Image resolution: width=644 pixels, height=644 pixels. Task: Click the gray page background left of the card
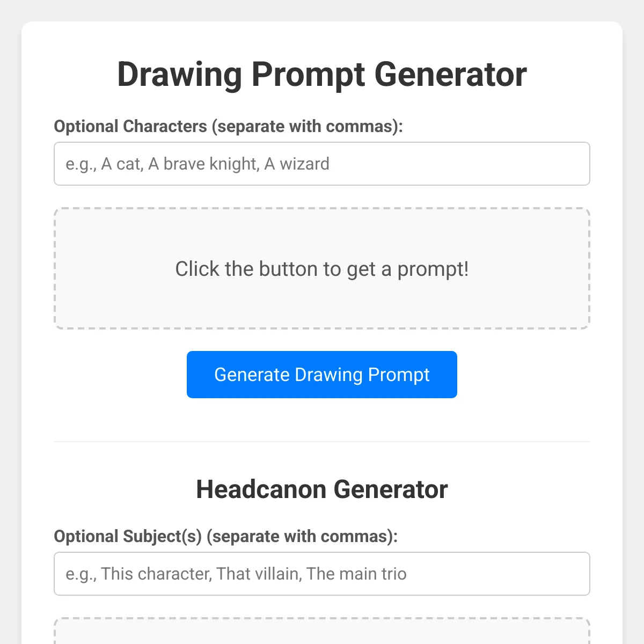pos(10,322)
